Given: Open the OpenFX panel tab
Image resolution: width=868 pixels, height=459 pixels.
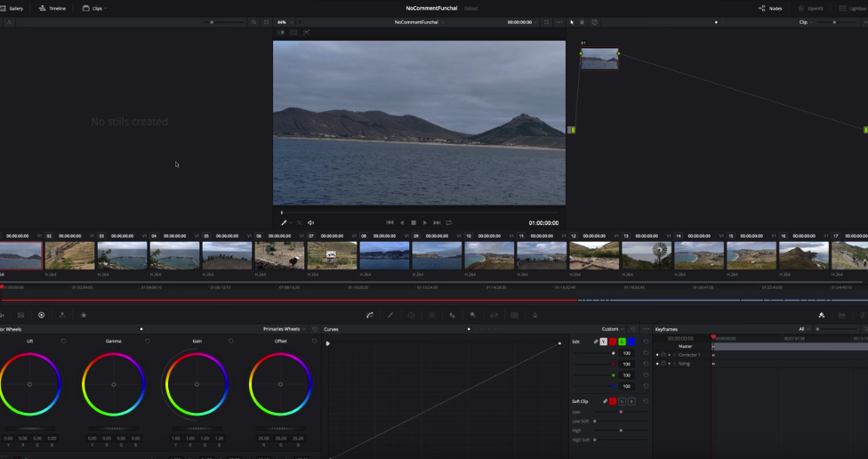Looking at the screenshot, I should (x=810, y=8).
